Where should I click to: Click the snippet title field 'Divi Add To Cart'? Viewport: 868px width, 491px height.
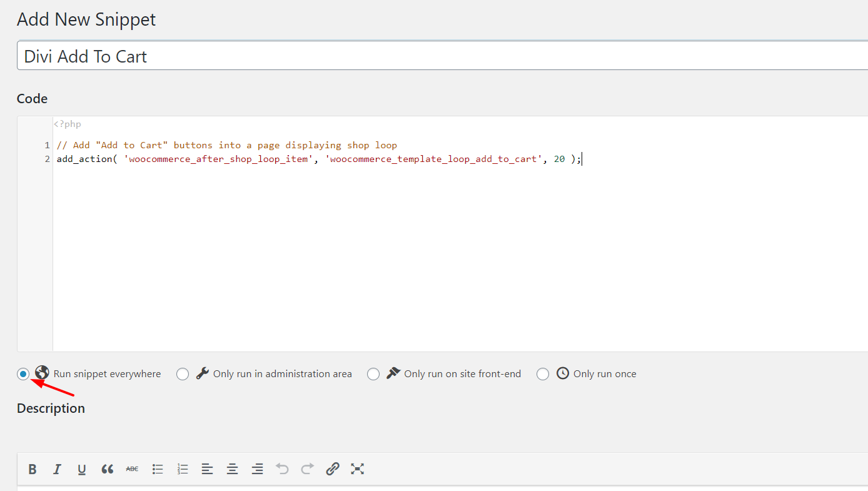pyautogui.click(x=442, y=56)
